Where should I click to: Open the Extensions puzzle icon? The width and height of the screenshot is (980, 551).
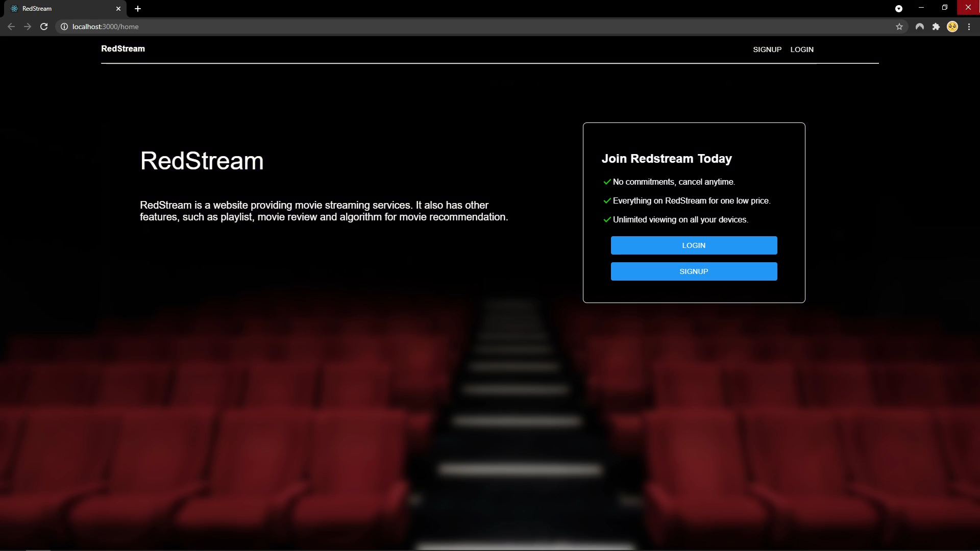pyautogui.click(x=936, y=27)
